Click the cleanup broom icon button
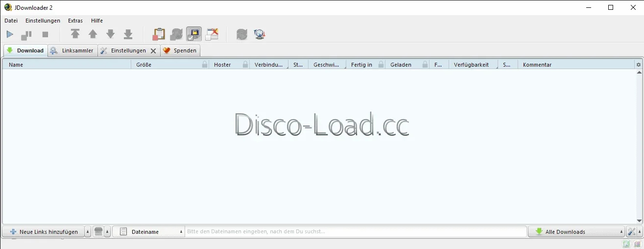The image size is (644, 249). click(x=98, y=232)
